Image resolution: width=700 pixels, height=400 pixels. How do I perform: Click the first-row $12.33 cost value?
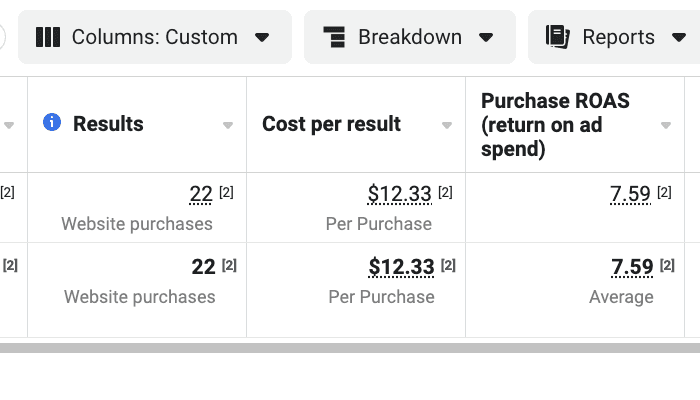coord(400,194)
